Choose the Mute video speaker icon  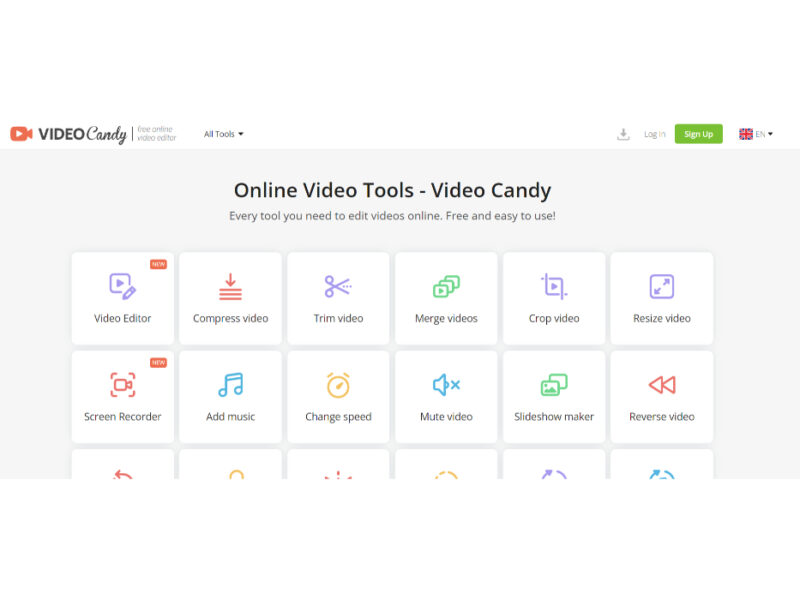[446, 384]
